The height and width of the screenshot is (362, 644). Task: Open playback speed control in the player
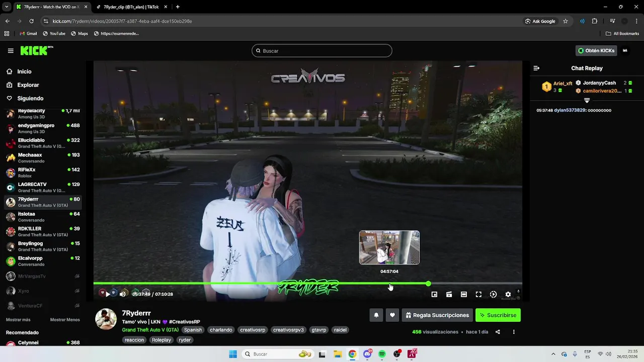pos(493,295)
